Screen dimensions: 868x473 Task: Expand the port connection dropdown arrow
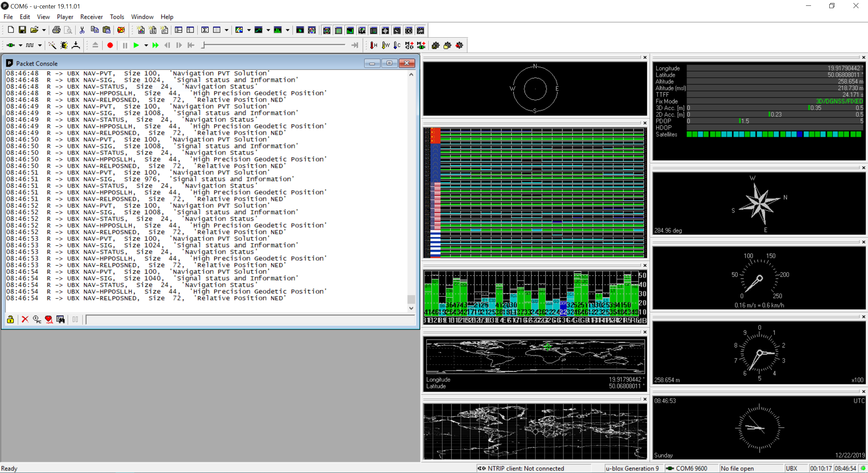click(x=20, y=45)
